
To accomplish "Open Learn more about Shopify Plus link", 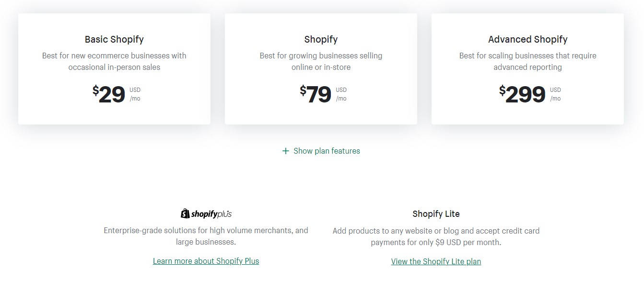I will (206, 261).
